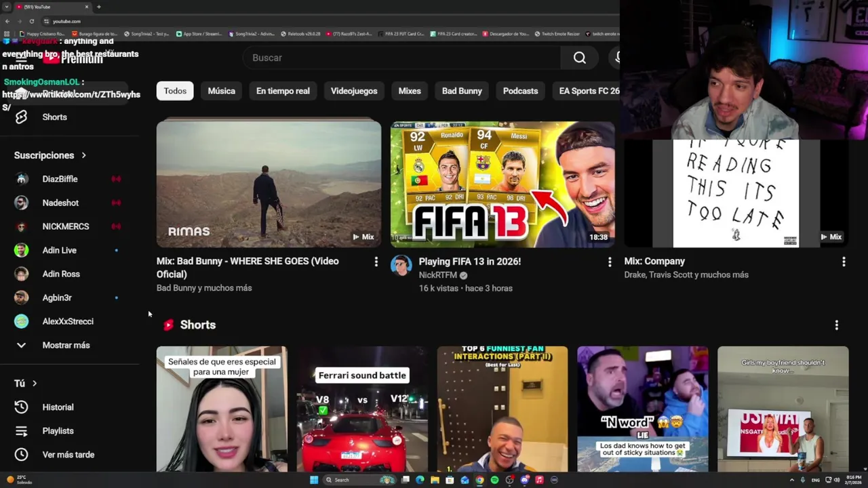This screenshot has height=488, width=868.
Task: Open Discord from the taskbar
Action: 524,480
